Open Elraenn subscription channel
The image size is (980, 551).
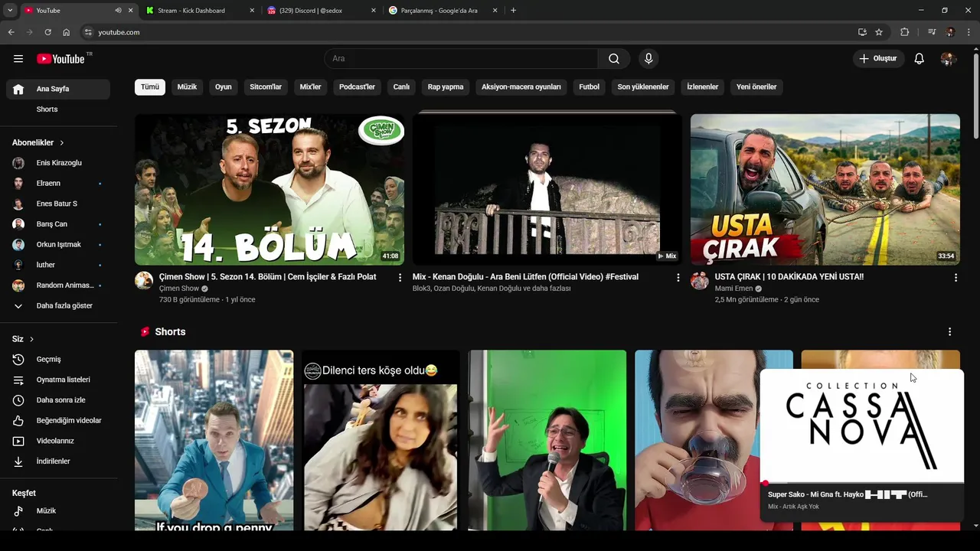pos(58,184)
